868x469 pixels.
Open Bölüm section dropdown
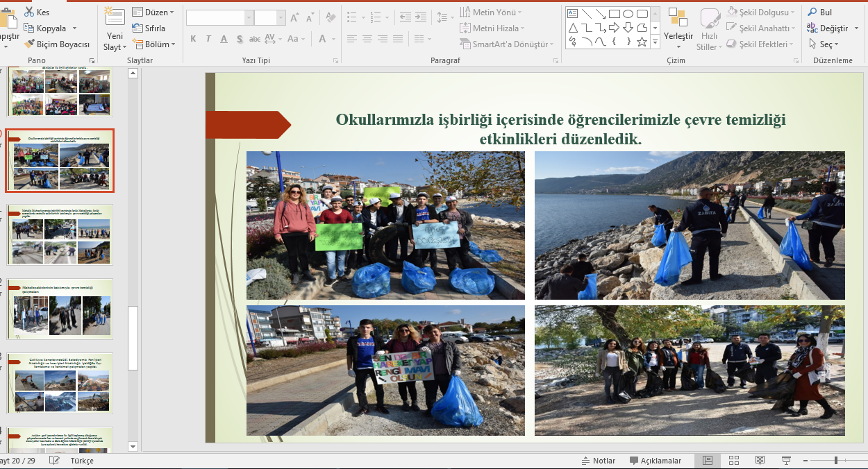[153, 44]
